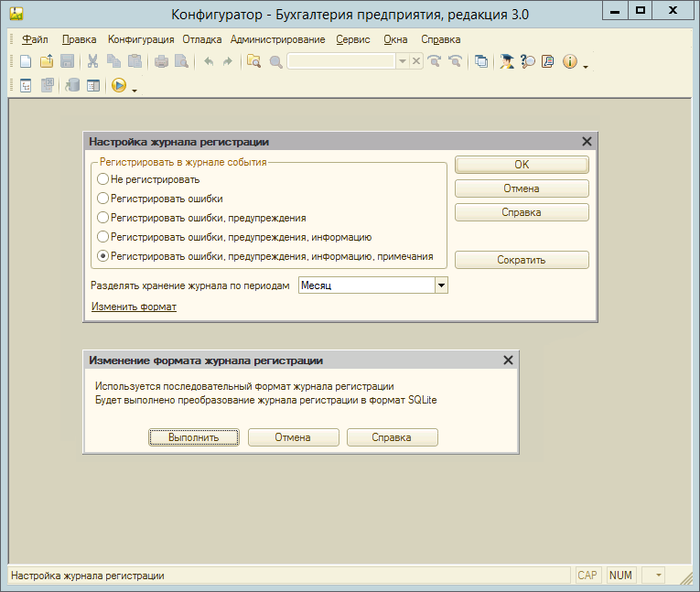
Task: Click the Сократить button
Action: (x=522, y=260)
